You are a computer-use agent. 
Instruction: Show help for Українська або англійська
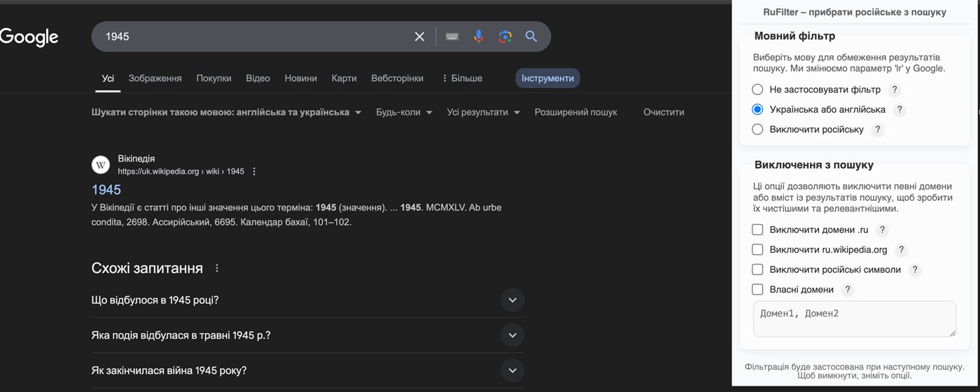[x=899, y=109]
